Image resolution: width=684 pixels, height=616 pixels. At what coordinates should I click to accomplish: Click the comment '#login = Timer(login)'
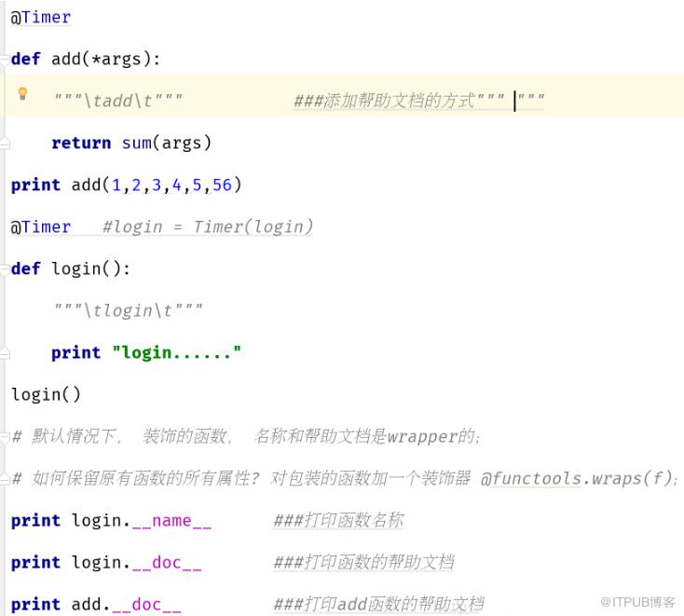point(208,226)
